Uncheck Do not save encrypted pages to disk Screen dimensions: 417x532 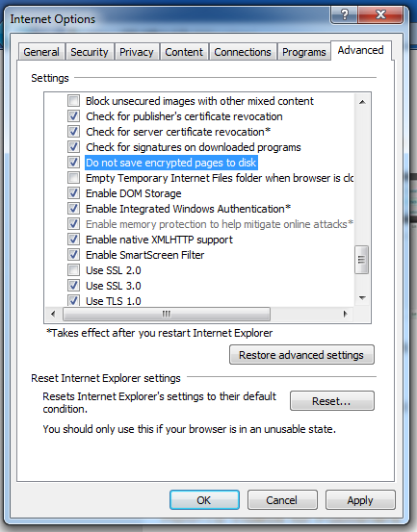coord(74,163)
